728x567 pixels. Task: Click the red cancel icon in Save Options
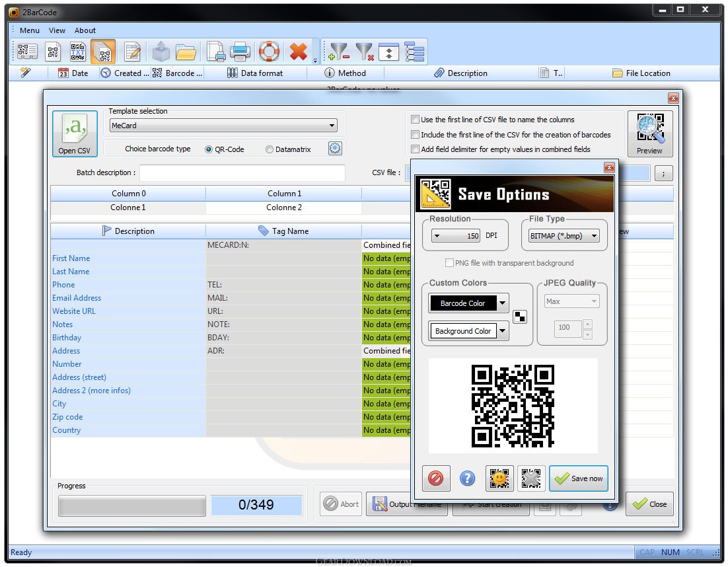coord(435,478)
